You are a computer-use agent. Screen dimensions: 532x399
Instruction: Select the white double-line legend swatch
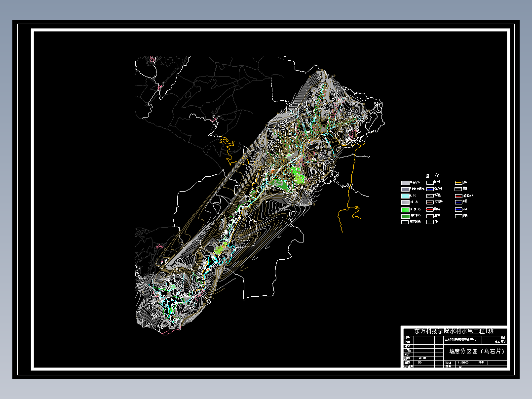pyautogui.click(x=458, y=189)
